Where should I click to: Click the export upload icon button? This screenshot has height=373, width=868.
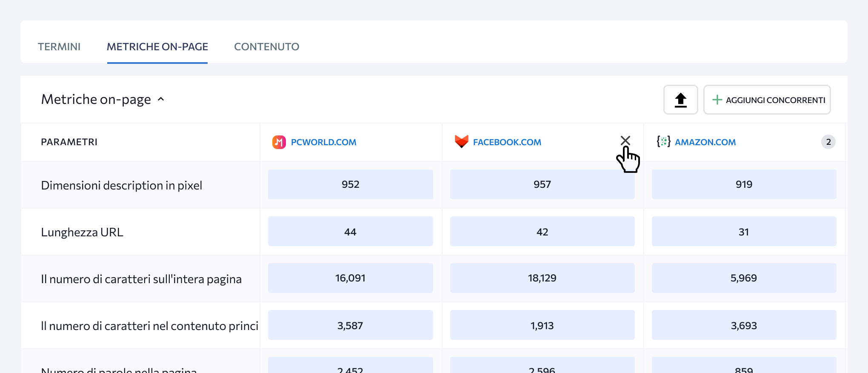point(681,100)
